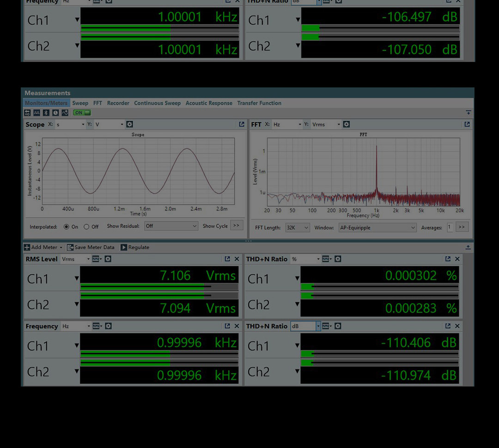This screenshot has width=499, height=448.
Task: Click the FFT Averages input field
Action: pos(450,227)
